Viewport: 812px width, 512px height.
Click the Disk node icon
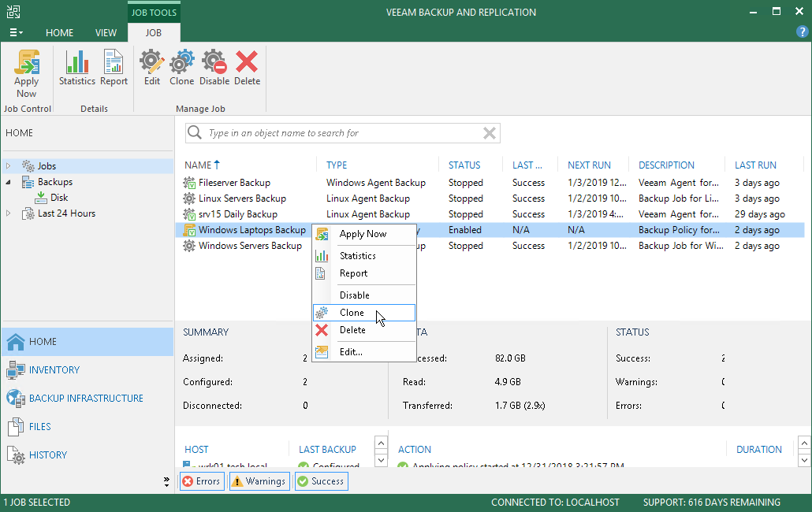click(x=41, y=198)
